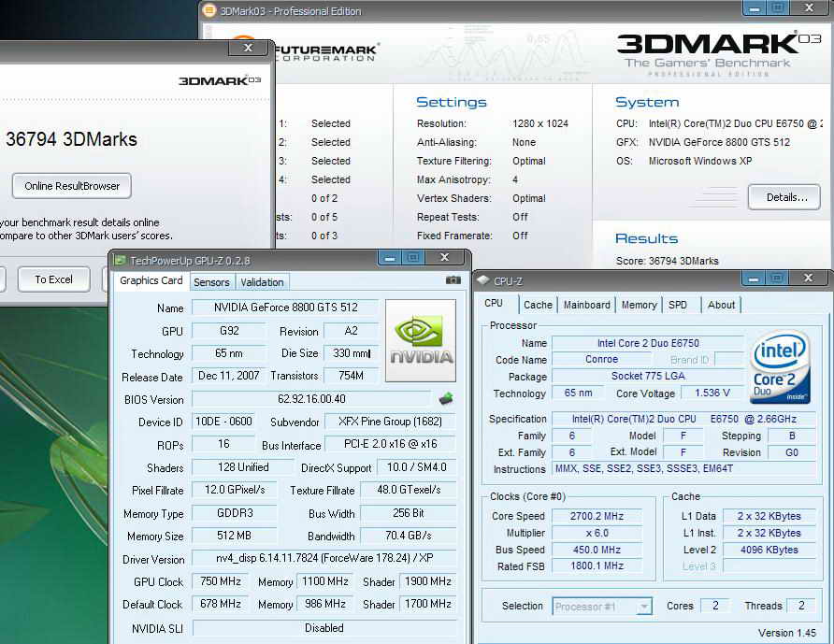Switch to the Mainboard tab in CPU-Z
This screenshot has width=834, height=644.
tap(586, 306)
